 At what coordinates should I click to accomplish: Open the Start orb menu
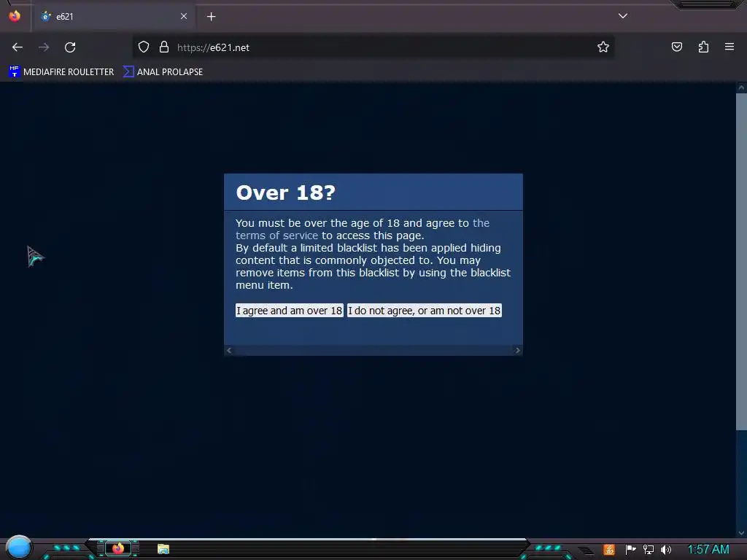tap(18, 547)
